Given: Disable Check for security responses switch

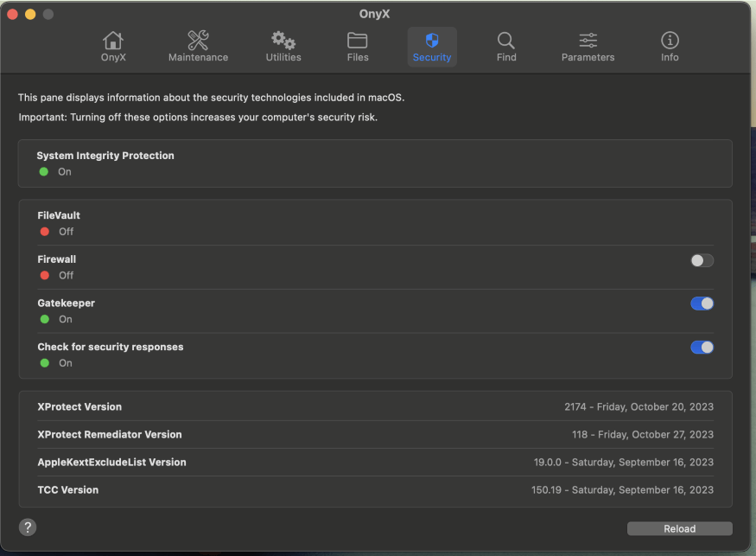Looking at the screenshot, I should coord(702,348).
